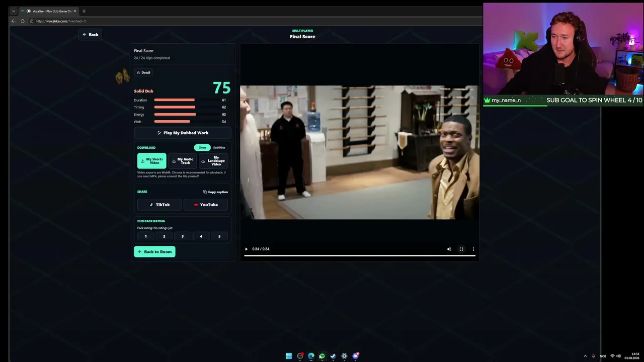Close the Voxalike browser tab
This screenshot has width=644, height=362.
pos(75,11)
